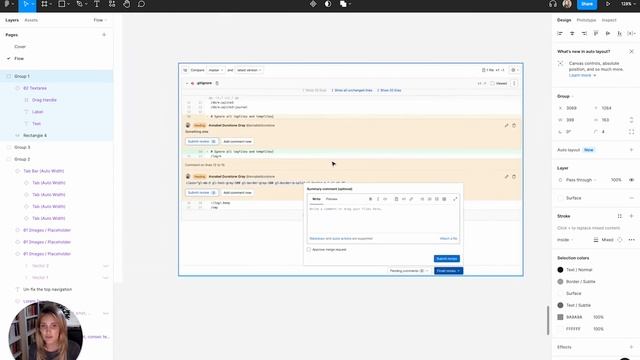Click the Border / Subtle color swatch
The image size is (640, 360).
tap(560, 282)
